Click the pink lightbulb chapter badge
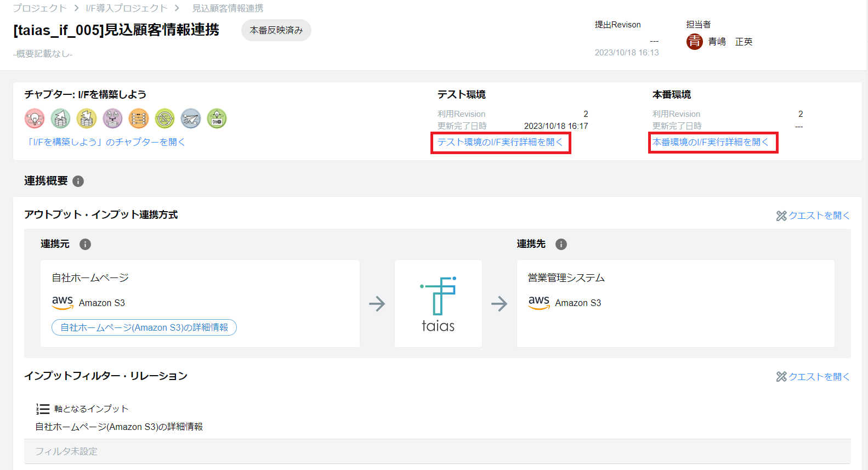 35,118
